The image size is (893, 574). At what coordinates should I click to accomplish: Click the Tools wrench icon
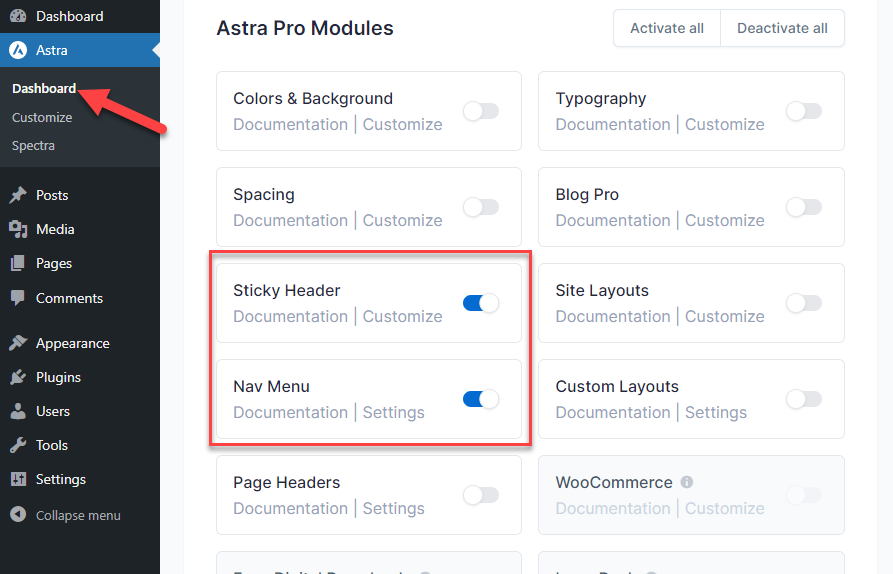pyautogui.click(x=18, y=445)
